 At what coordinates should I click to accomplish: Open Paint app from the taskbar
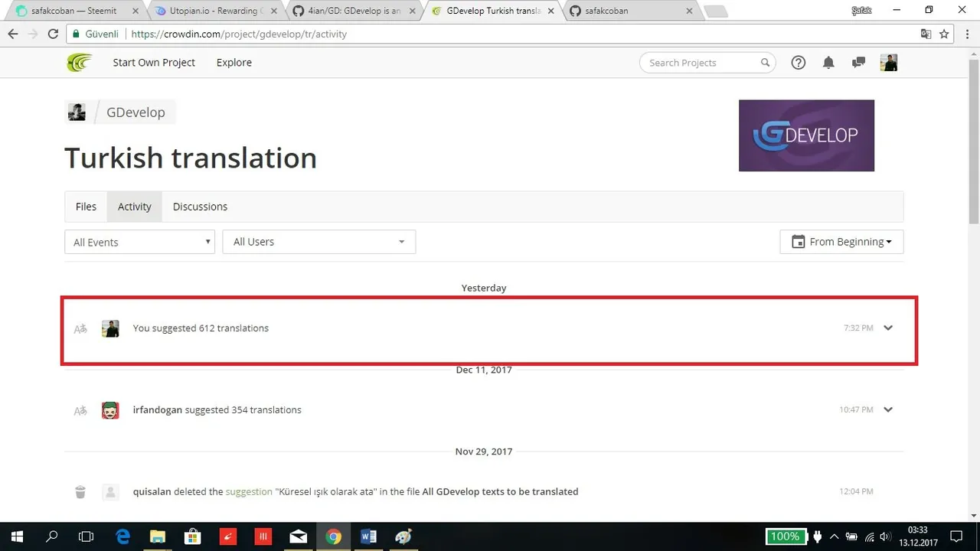[403, 536]
